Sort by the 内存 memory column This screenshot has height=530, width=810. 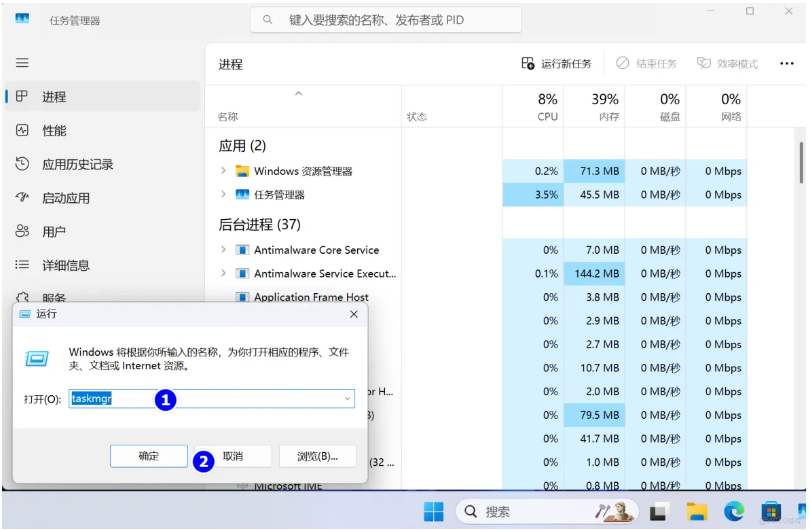[x=594, y=107]
